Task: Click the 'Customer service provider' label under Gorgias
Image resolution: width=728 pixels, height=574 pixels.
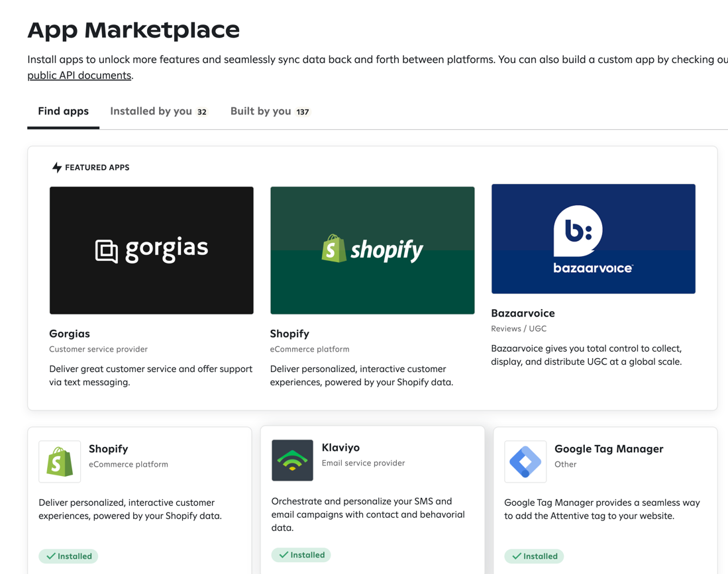Action: click(x=99, y=349)
